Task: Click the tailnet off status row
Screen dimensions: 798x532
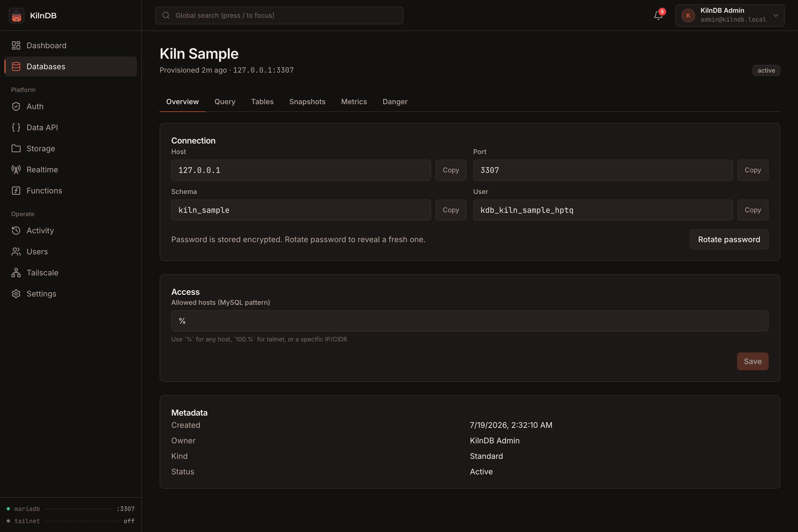Action: (x=71, y=521)
